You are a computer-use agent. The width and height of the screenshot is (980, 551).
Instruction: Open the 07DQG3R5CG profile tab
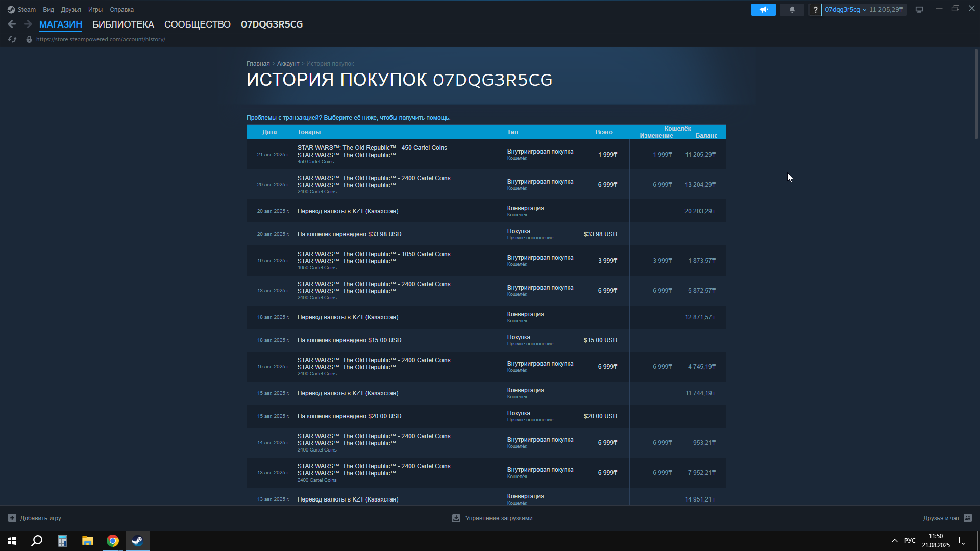(272, 24)
